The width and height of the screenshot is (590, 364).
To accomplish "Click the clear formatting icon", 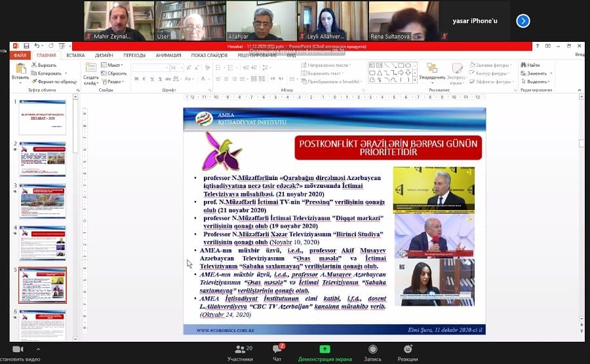I will (207, 67).
